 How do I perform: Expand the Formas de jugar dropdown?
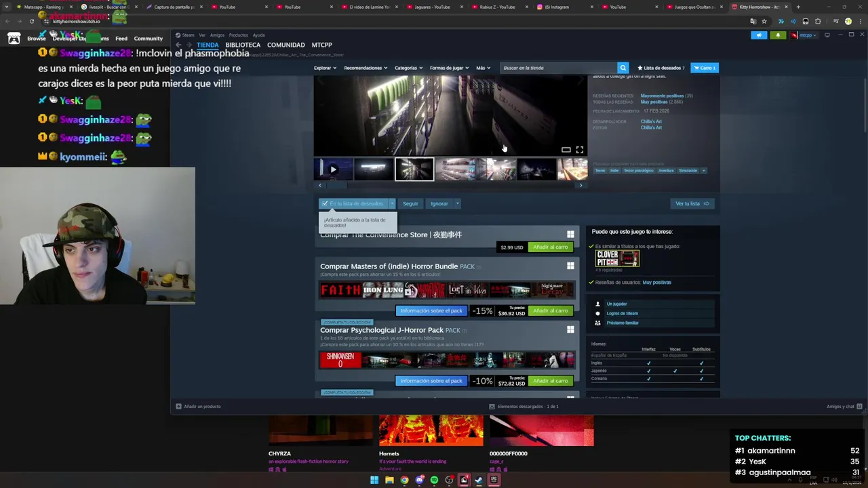coord(449,68)
